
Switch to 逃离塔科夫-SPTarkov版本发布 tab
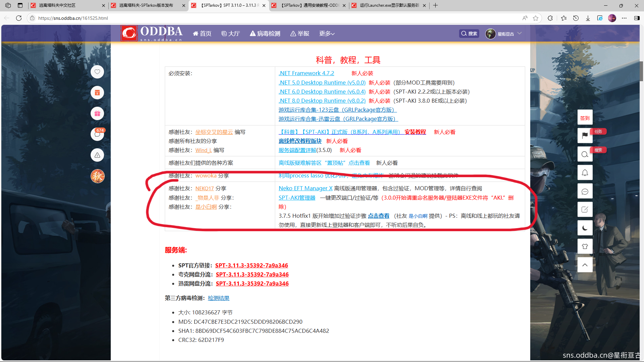tap(148, 5)
